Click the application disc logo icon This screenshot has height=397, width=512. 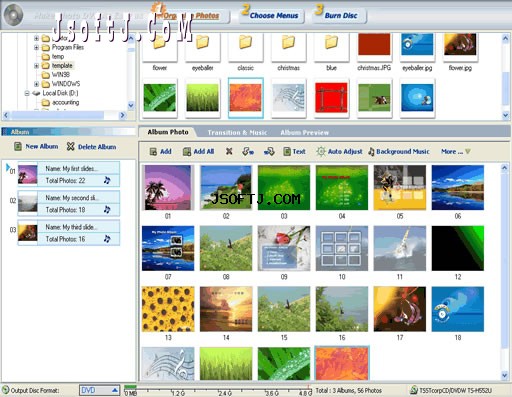pyautogui.click(x=13, y=15)
